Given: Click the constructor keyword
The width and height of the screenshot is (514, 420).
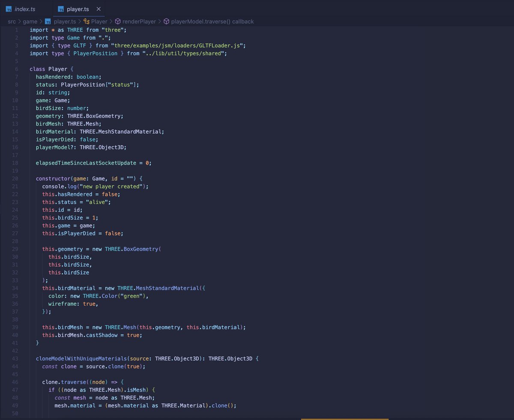Looking at the screenshot, I should coord(53,178).
